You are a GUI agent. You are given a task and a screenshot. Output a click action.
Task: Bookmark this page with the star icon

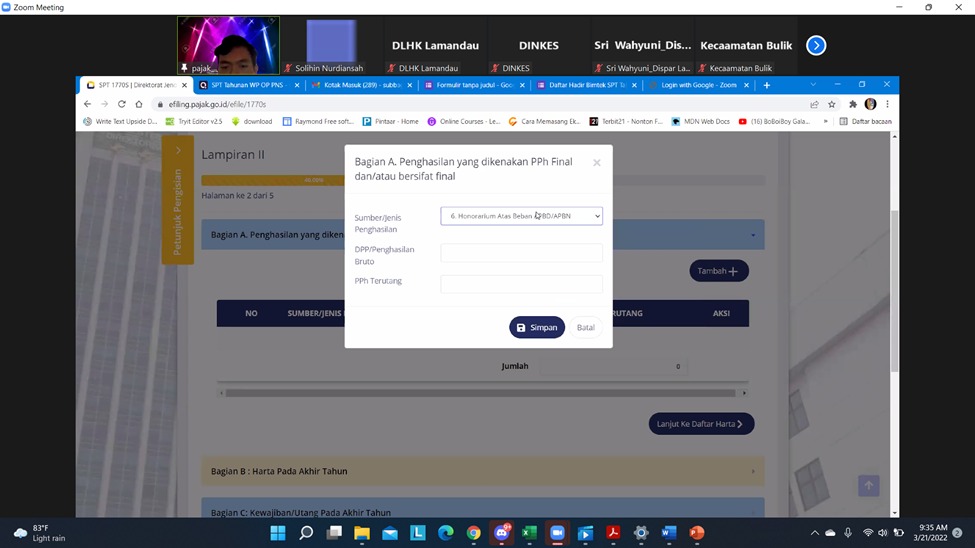pyautogui.click(x=831, y=104)
